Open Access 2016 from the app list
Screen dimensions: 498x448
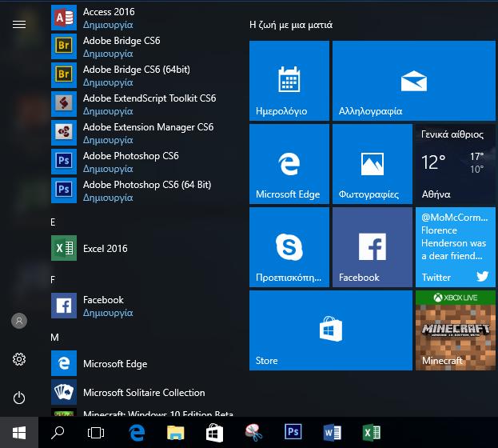click(143, 18)
